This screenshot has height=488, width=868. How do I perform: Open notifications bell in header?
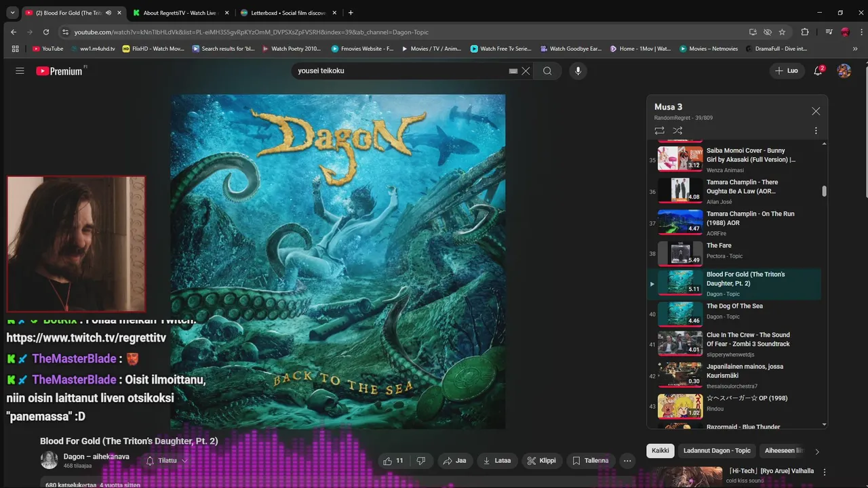pyautogui.click(x=818, y=70)
